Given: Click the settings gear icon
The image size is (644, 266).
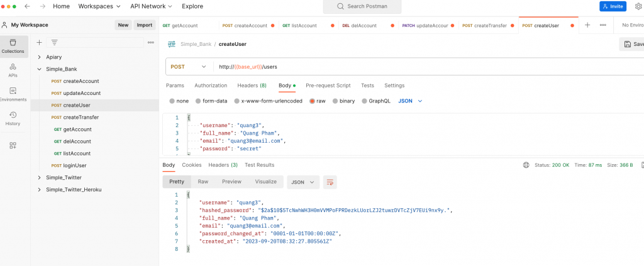Looking at the screenshot, I should (x=638, y=6).
